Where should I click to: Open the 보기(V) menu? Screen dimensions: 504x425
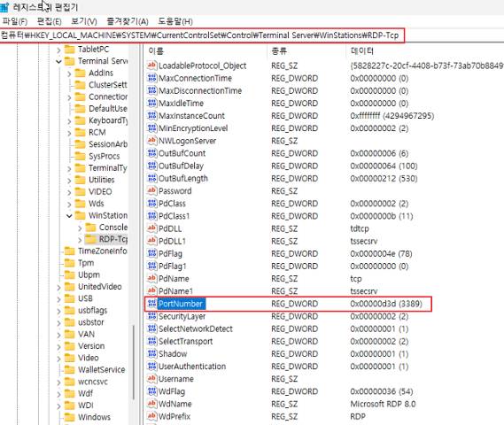tap(84, 21)
